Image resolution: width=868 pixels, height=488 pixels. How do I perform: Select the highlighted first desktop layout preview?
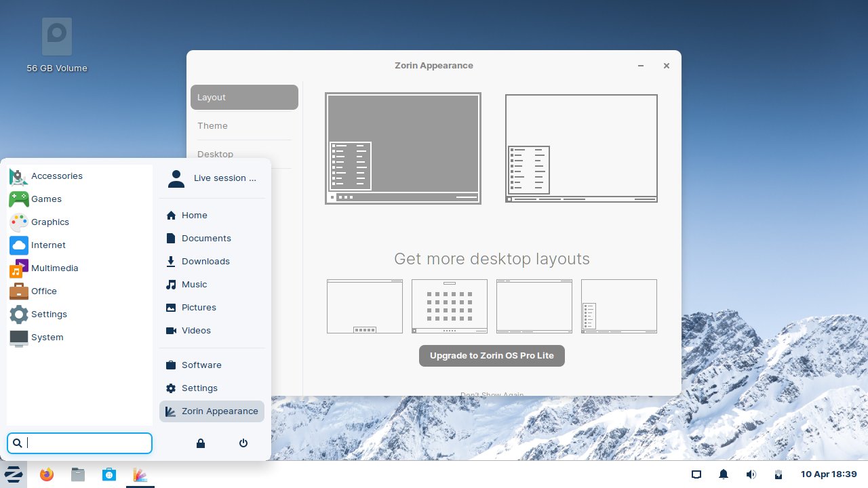tap(403, 148)
